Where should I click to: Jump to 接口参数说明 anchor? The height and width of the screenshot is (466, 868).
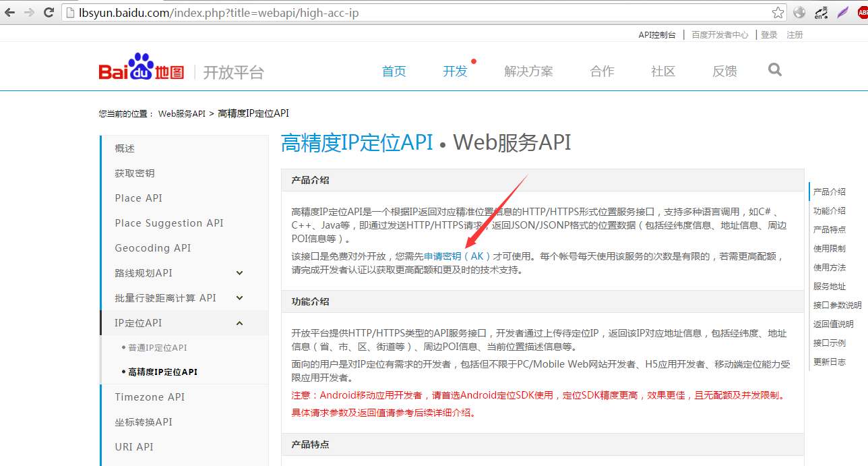point(837,305)
